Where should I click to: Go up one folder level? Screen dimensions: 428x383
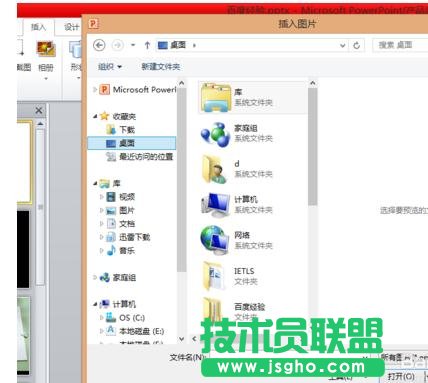[x=147, y=45]
